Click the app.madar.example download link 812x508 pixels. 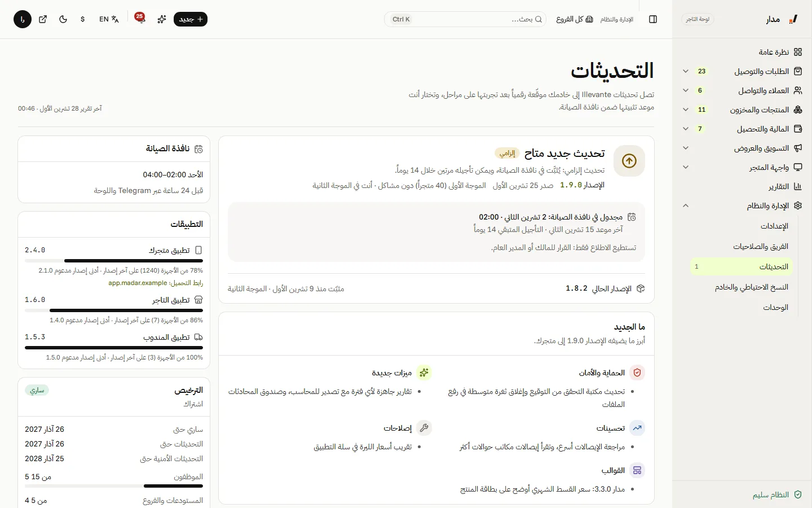[138, 283]
